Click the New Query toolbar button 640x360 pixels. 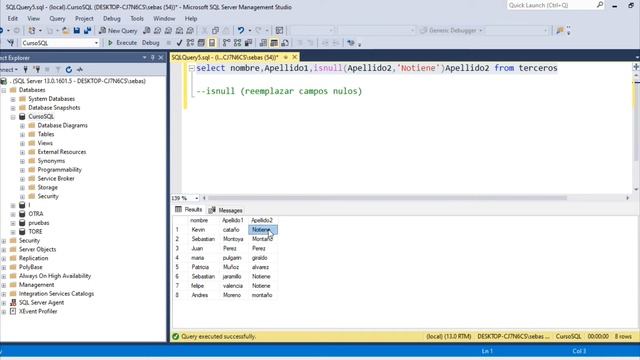(x=118, y=31)
